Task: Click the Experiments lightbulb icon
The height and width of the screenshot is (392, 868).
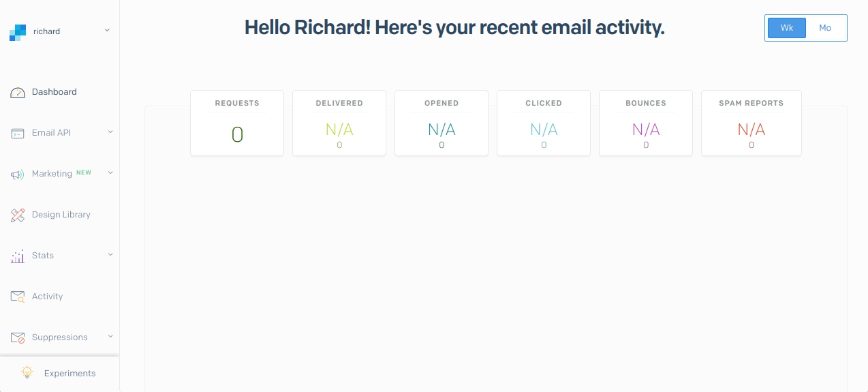Action: (x=27, y=373)
